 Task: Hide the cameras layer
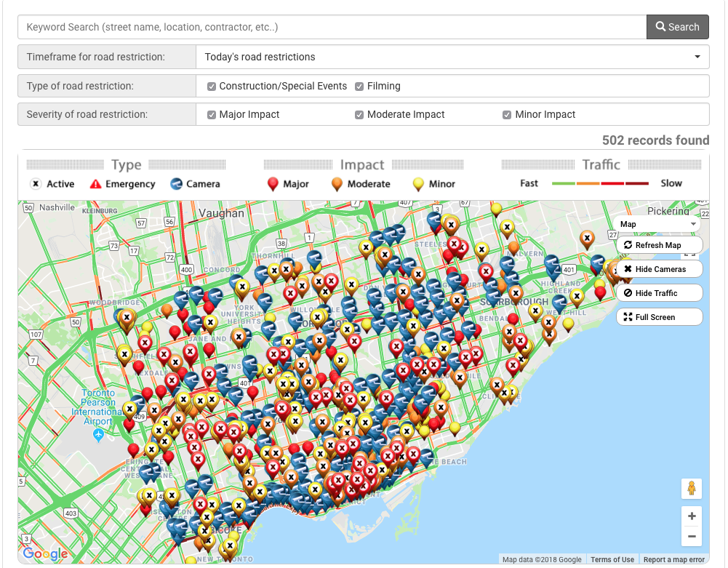[x=659, y=269]
